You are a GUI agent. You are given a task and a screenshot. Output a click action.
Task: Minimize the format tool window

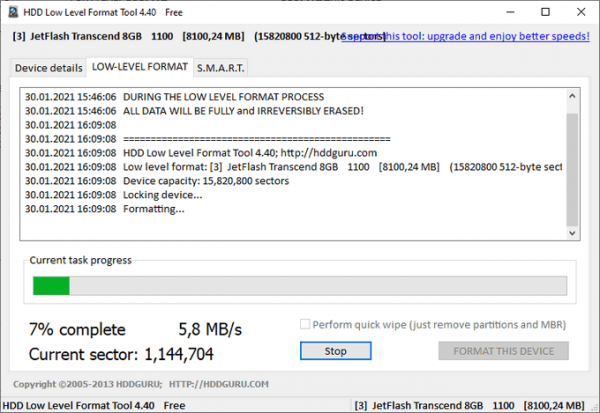[510, 12]
